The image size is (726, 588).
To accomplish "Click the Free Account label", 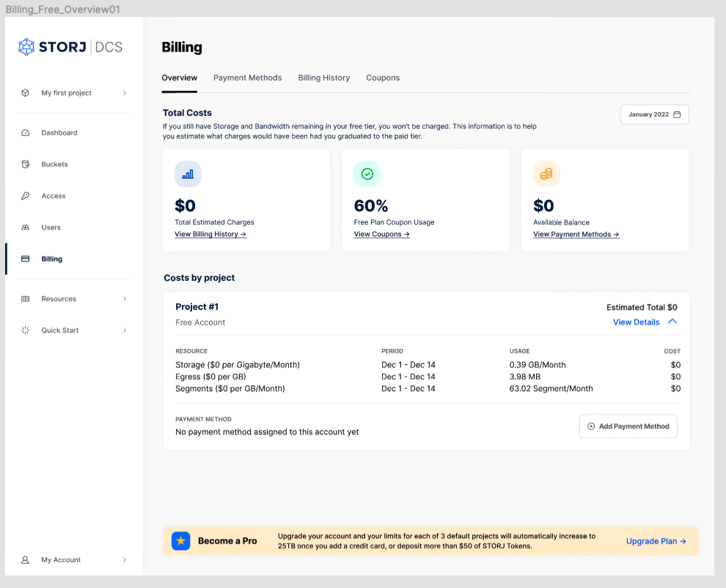I will [200, 323].
